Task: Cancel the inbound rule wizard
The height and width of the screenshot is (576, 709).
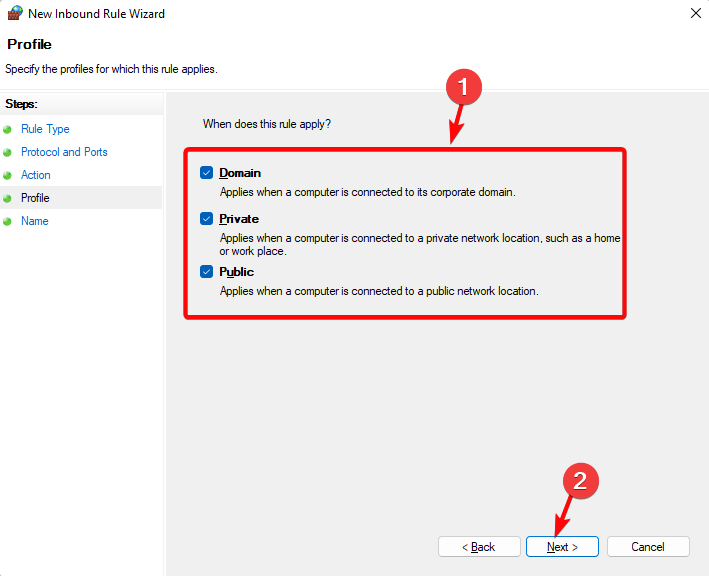Action: 648,547
